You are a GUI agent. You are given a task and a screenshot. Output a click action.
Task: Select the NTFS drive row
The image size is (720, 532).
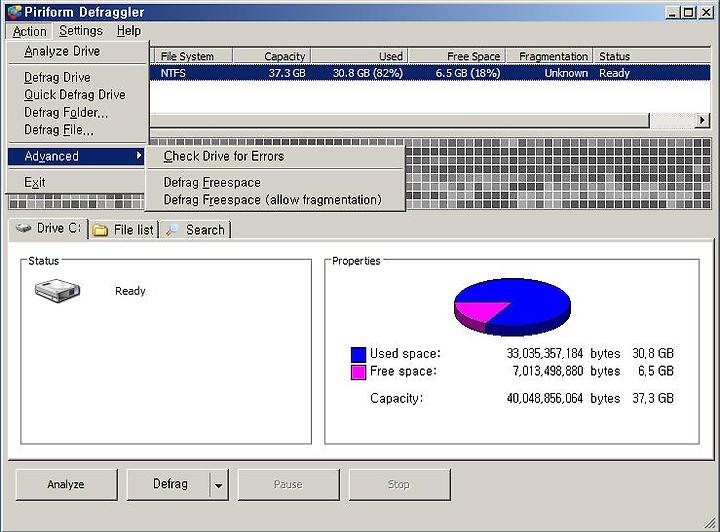coord(430,73)
